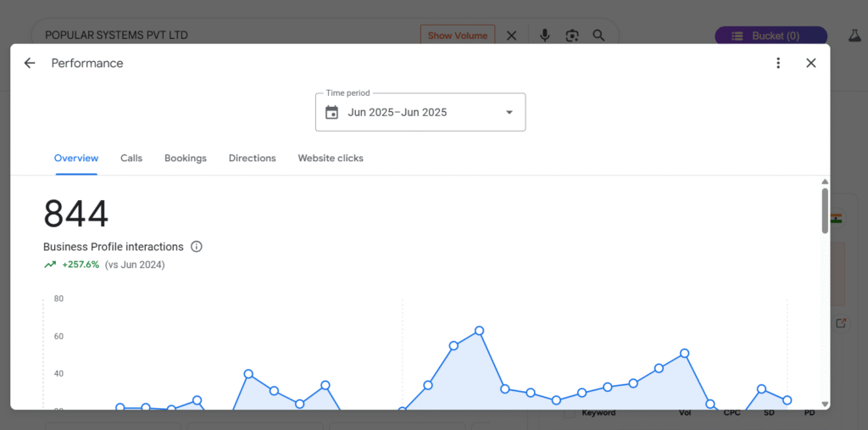
Task: Open the Bucket (0) button
Action: 771,36
